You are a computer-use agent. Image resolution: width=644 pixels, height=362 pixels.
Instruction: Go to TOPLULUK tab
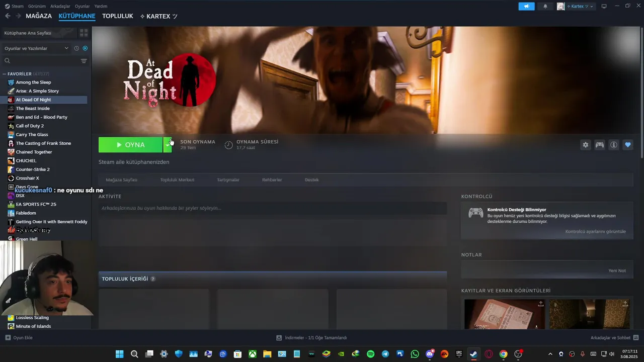(x=118, y=16)
